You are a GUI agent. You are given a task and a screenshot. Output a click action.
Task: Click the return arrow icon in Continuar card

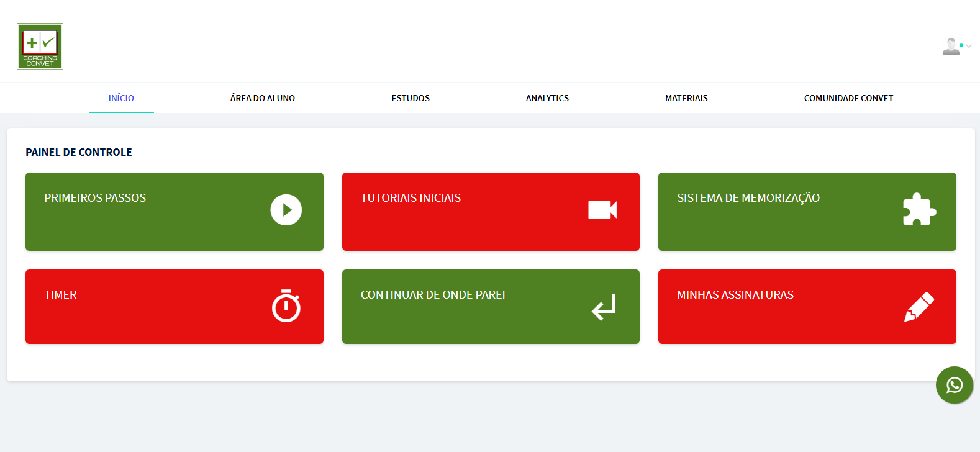point(603,307)
